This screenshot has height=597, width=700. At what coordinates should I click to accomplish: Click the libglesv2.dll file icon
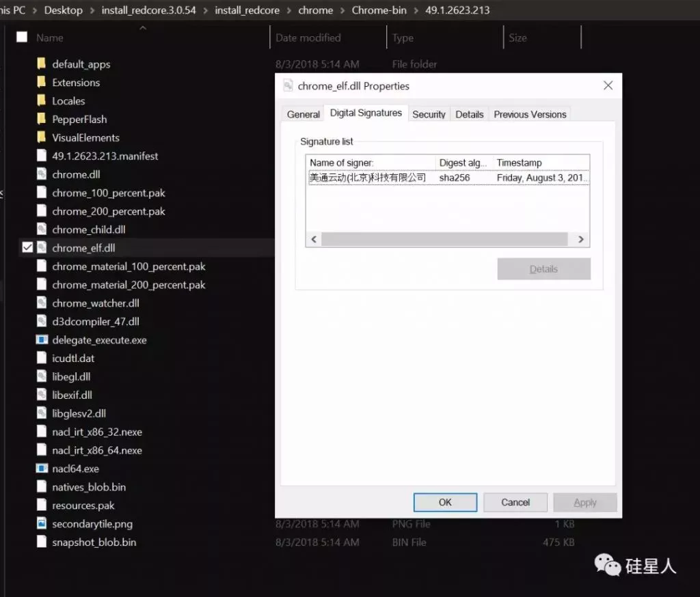[42, 413]
